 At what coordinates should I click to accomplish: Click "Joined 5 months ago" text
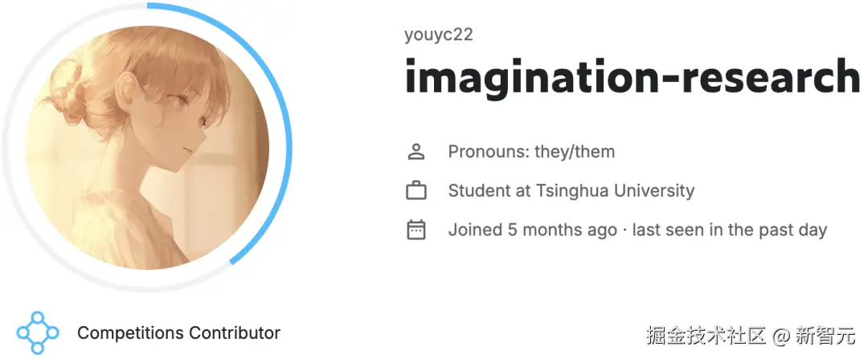[x=532, y=230]
